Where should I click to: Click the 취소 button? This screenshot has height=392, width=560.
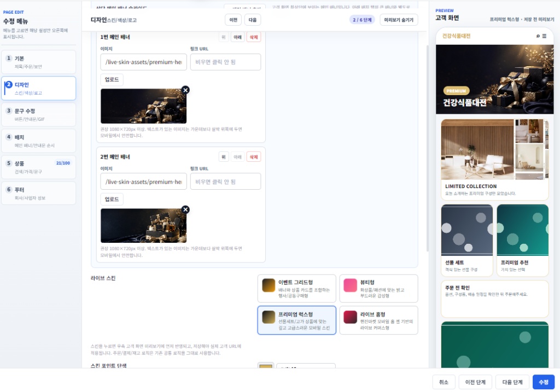[x=444, y=382]
